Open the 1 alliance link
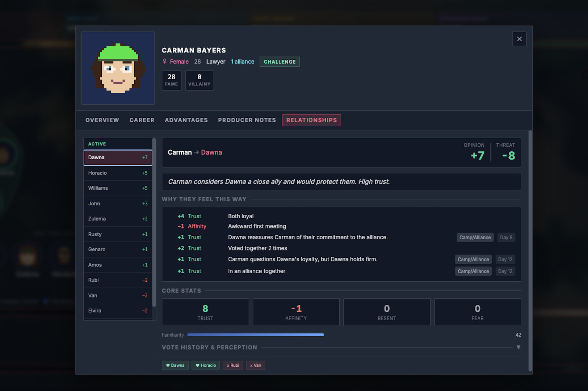The image size is (588, 391). point(242,62)
